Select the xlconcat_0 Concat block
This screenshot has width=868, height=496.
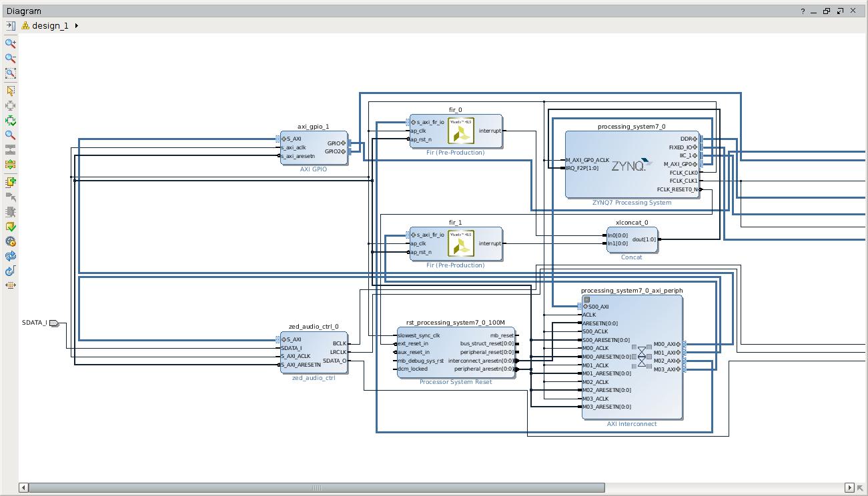[x=631, y=240]
